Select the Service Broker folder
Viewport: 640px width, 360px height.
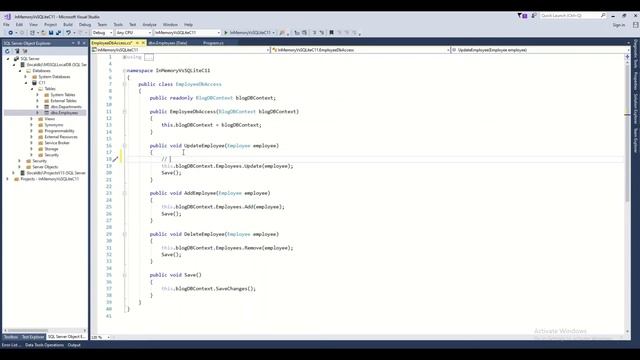click(57, 143)
